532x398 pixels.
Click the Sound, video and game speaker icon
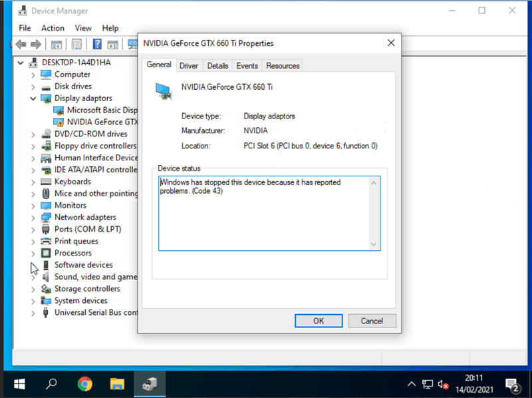tap(46, 277)
